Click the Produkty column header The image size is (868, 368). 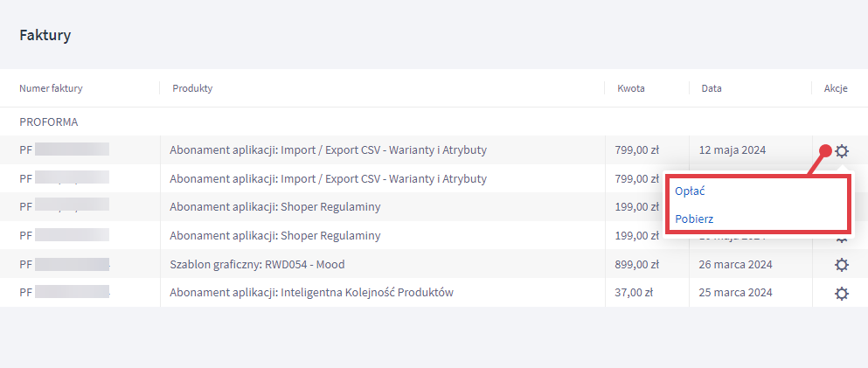[192, 88]
